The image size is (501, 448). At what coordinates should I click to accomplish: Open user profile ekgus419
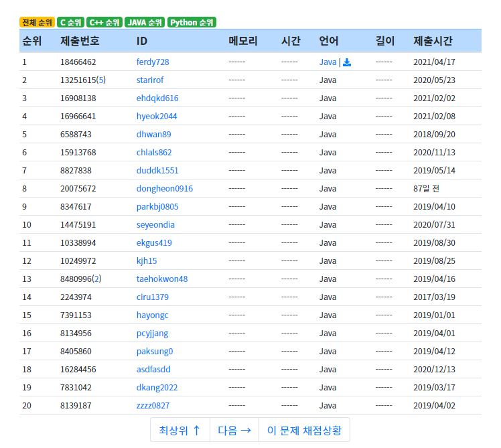tap(154, 243)
